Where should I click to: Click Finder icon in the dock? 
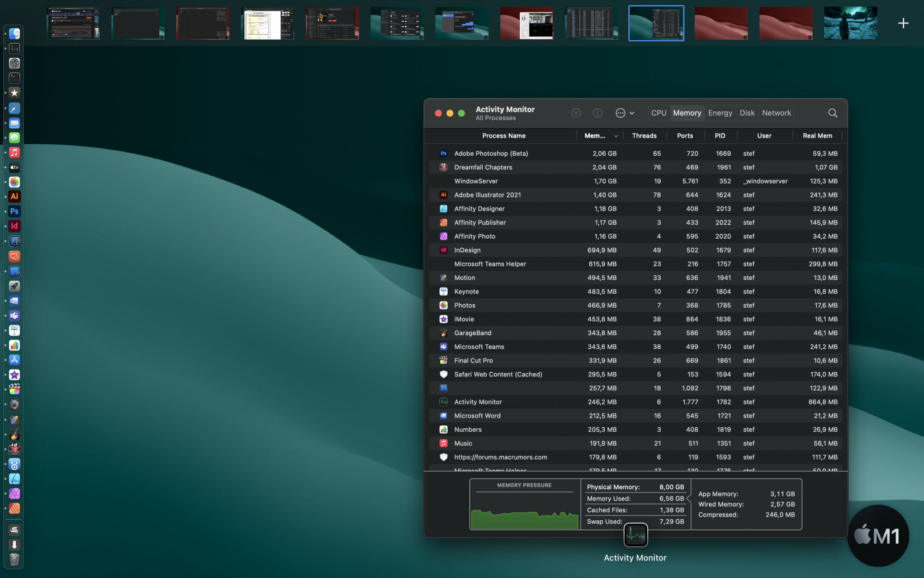tap(14, 34)
